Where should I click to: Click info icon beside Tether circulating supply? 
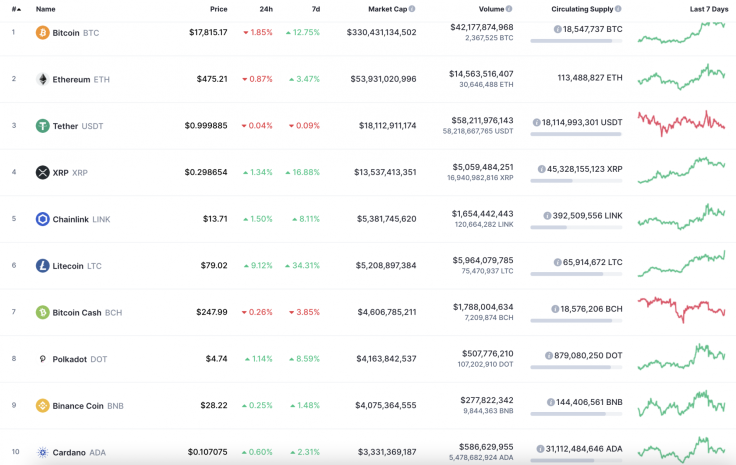click(x=536, y=122)
